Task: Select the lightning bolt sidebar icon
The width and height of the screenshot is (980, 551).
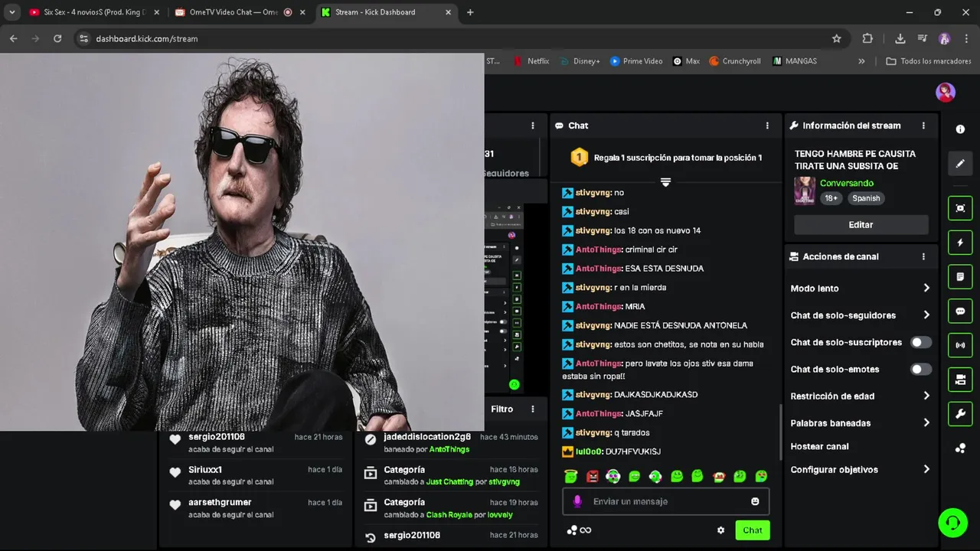Action: click(x=960, y=243)
